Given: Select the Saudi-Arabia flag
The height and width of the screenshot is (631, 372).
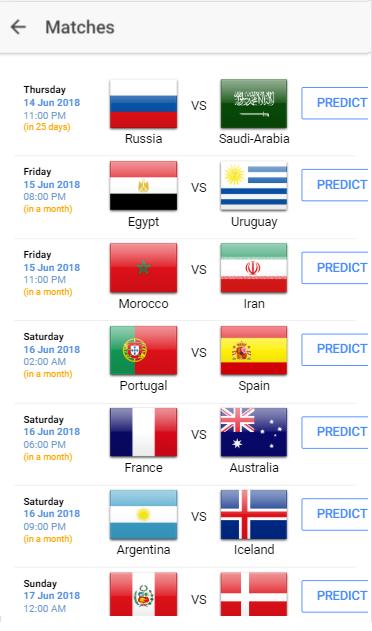Looking at the screenshot, I should (x=254, y=104).
